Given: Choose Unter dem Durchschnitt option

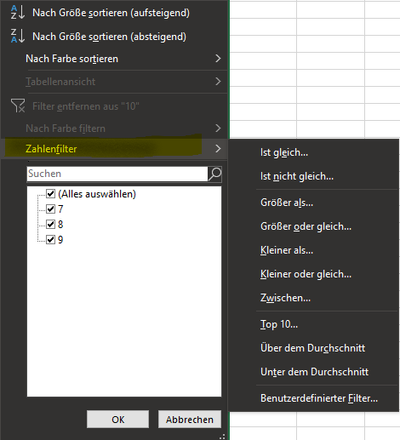Looking at the screenshot, I should click(x=314, y=372).
